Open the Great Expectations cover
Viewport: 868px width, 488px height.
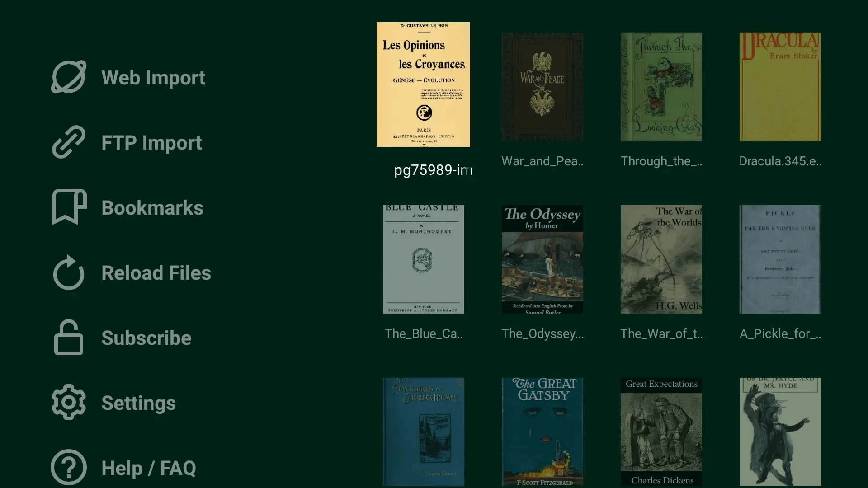pos(661,432)
